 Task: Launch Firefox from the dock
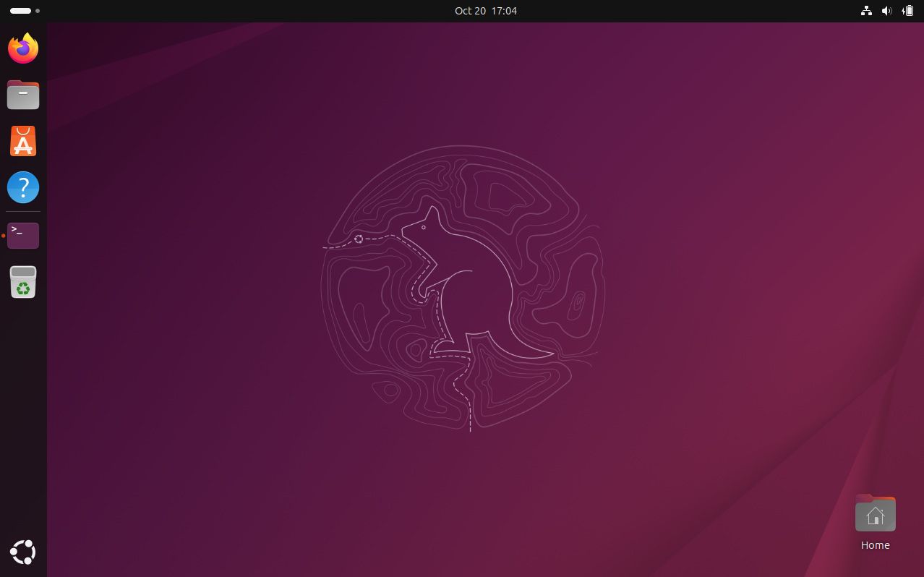point(22,48)
